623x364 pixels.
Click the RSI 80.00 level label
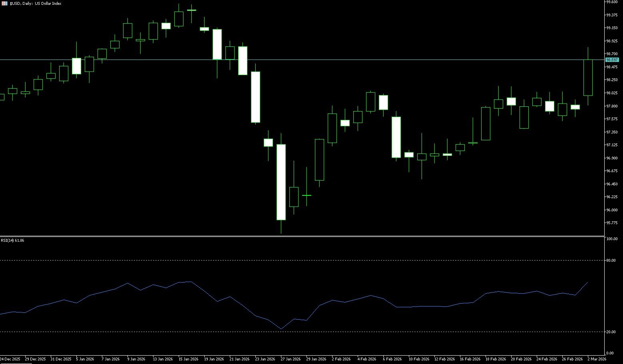(x=611, y=261)
